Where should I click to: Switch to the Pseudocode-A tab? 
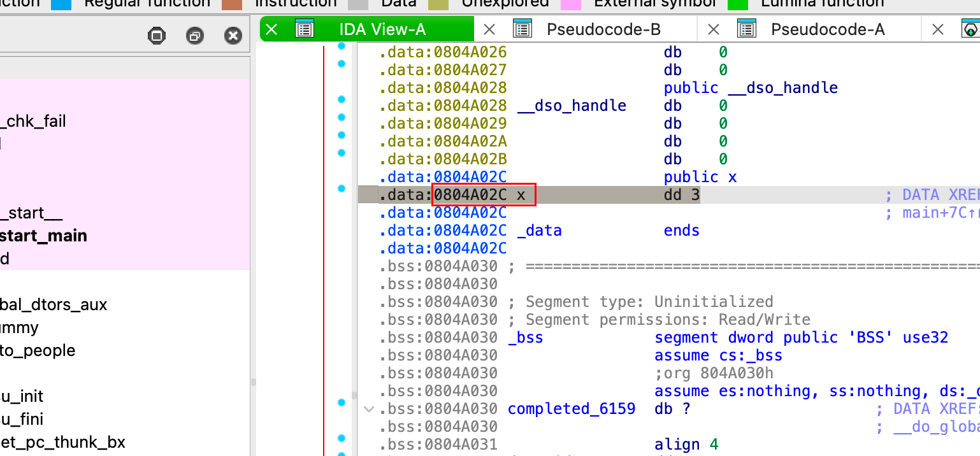[827, 29]
